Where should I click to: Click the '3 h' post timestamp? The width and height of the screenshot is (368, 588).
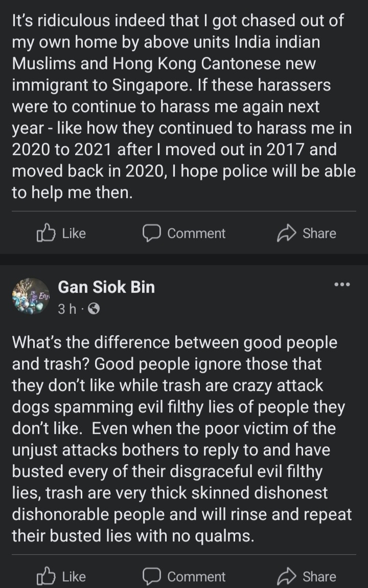(67, 309)
